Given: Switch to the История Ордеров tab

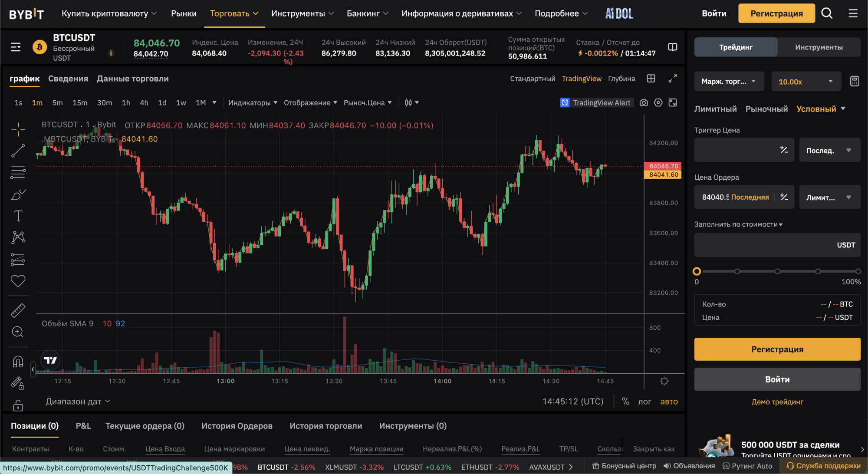Looking at the screenshot, I should click(237, 426).
